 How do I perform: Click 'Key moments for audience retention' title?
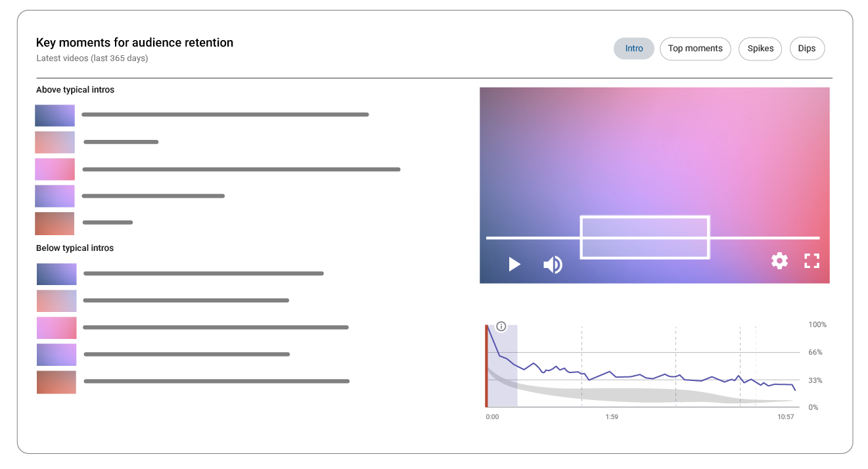point(135,43)
